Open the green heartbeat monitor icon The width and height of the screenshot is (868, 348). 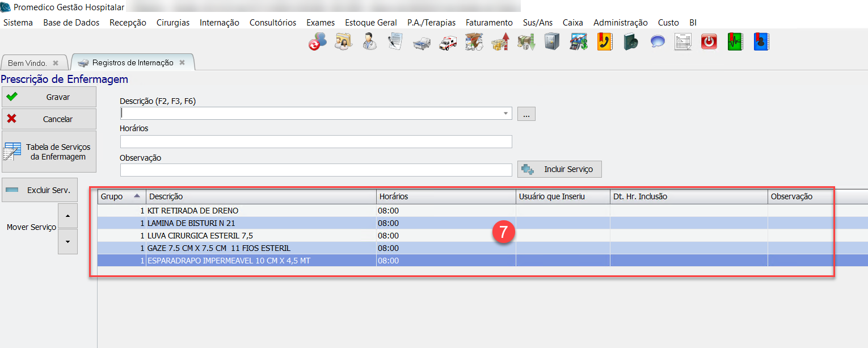(735, 42)
